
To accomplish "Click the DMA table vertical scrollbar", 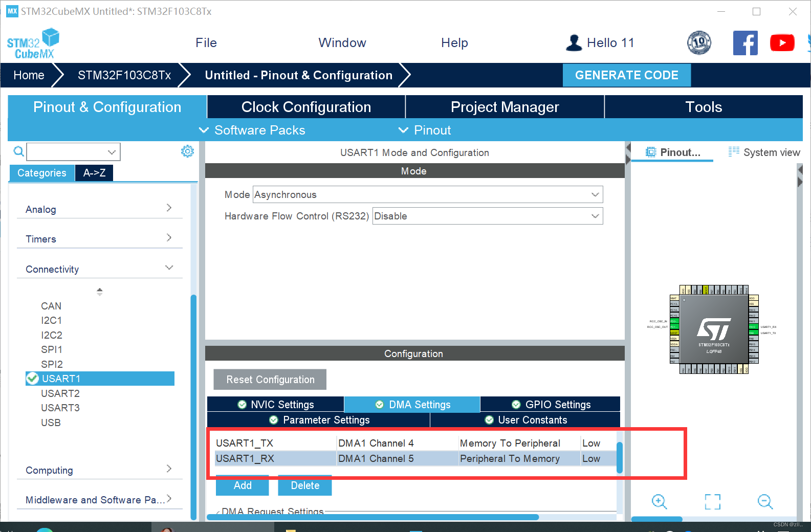I will 620,458.
